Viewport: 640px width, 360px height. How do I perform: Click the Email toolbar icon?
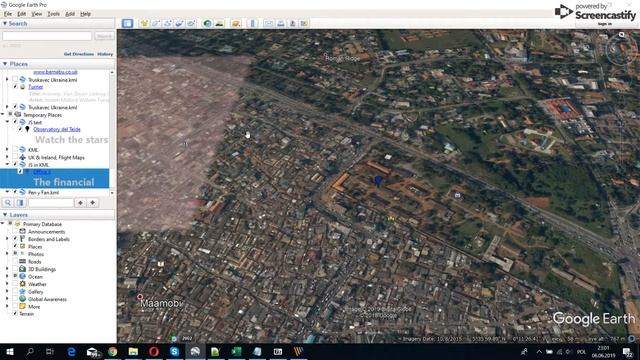tap(269, 23)
